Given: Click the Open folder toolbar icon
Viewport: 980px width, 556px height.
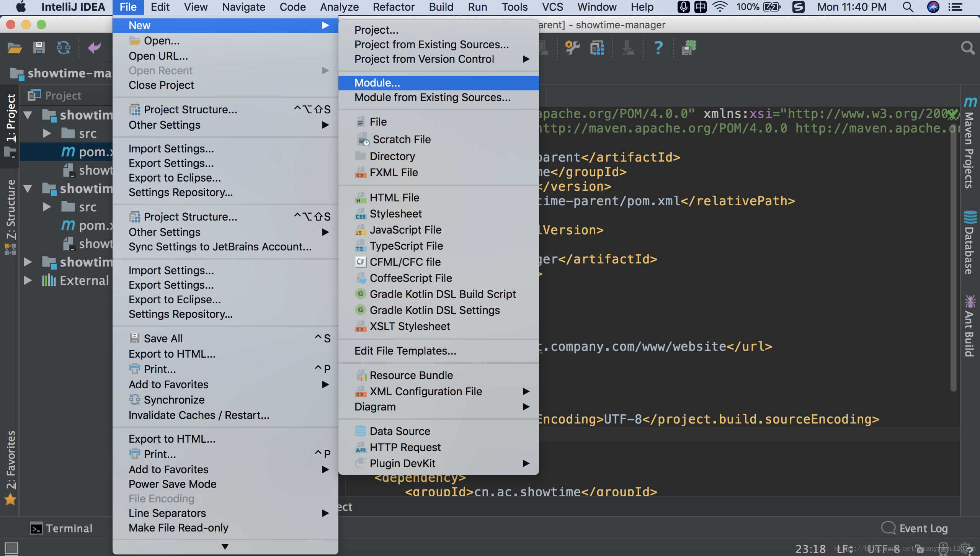Looking at the screenshot, I should click(15, 48).
